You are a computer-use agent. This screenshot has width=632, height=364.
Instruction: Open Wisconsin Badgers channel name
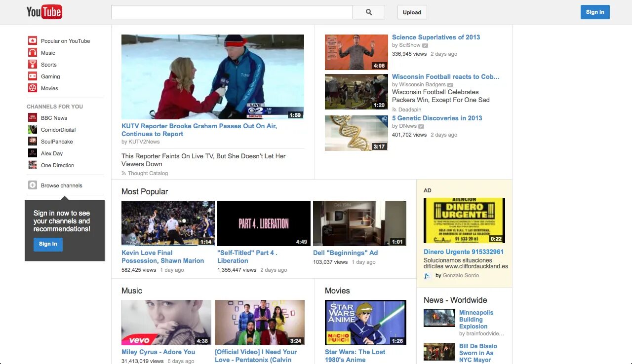[x=422, y=84]
